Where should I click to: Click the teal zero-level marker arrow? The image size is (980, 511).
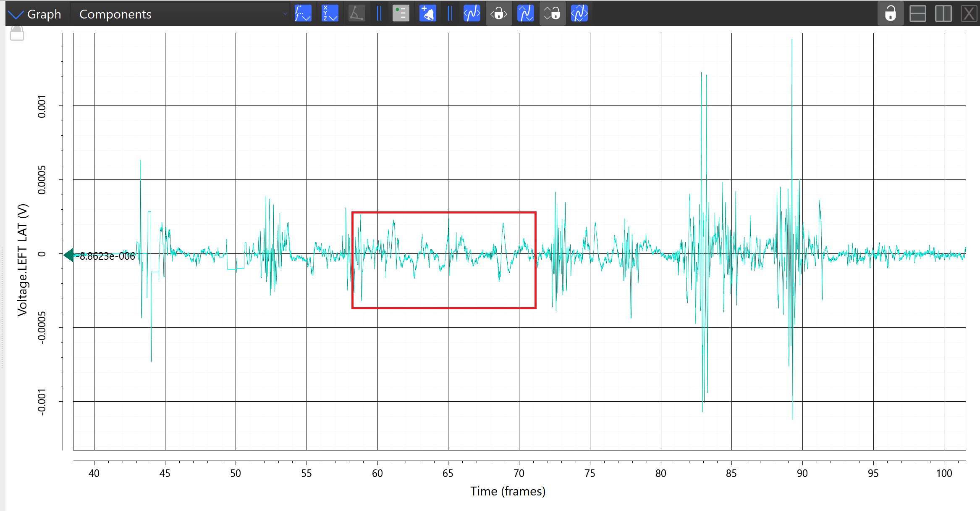68,255
